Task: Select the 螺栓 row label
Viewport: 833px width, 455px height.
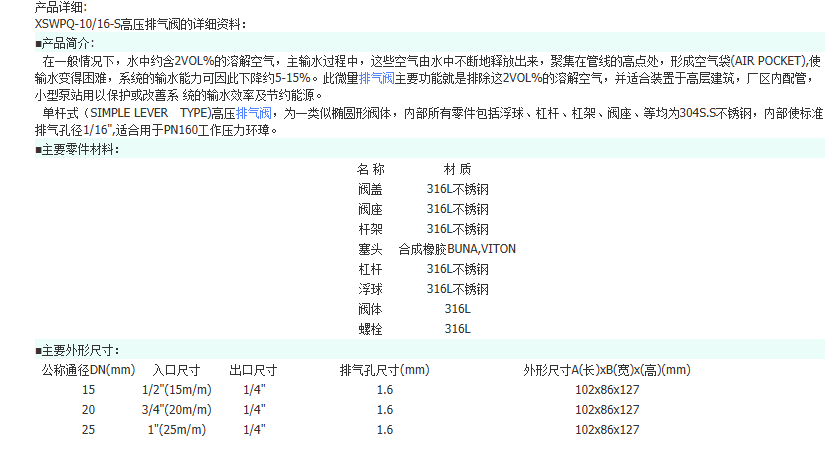Action: 370,329
